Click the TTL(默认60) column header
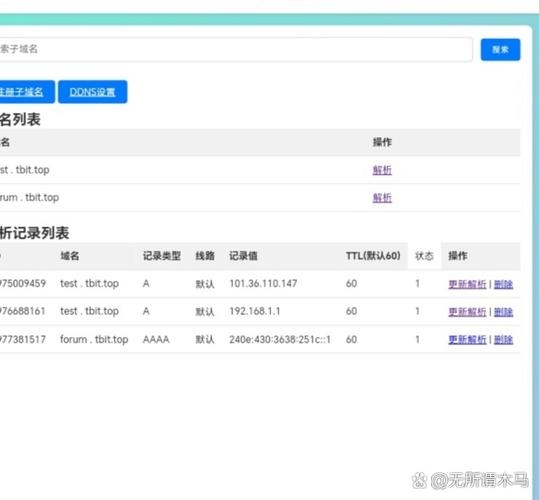Image resolution: width=539 pixels, height=500 pixels. coord(373,256)
